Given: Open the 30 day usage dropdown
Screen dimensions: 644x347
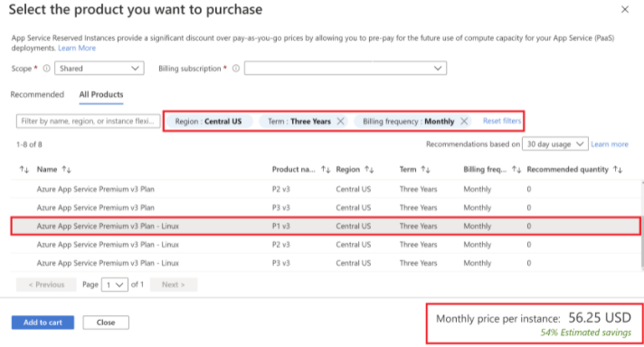Looking at the screenshot, I should coord(554,144).
